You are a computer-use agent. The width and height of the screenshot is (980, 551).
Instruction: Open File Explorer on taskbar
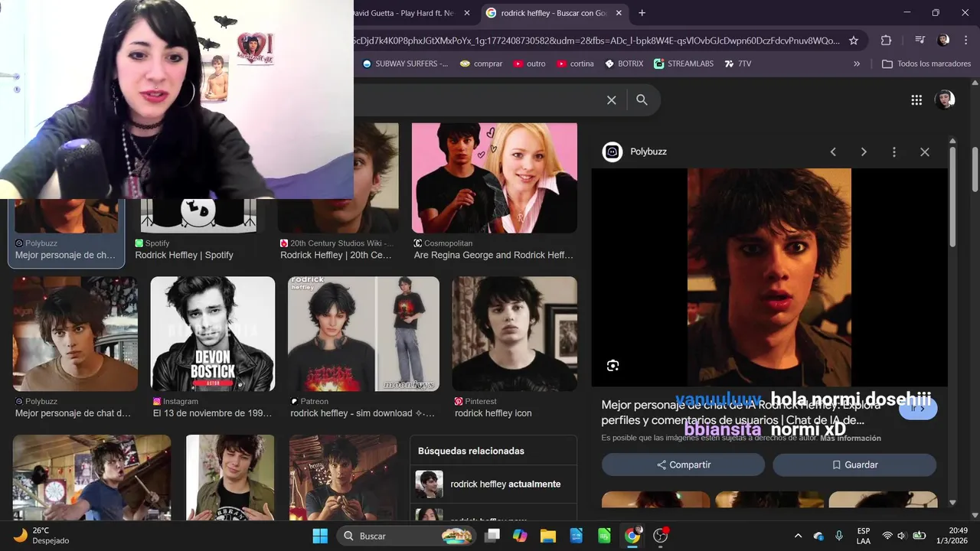(548, 536)
